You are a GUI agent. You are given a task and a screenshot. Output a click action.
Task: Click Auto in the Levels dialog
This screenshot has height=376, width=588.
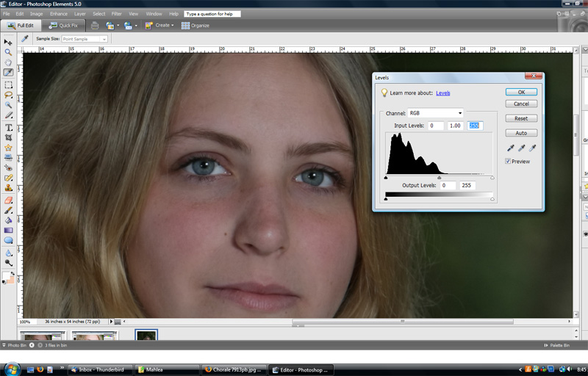tap(521, 133)
